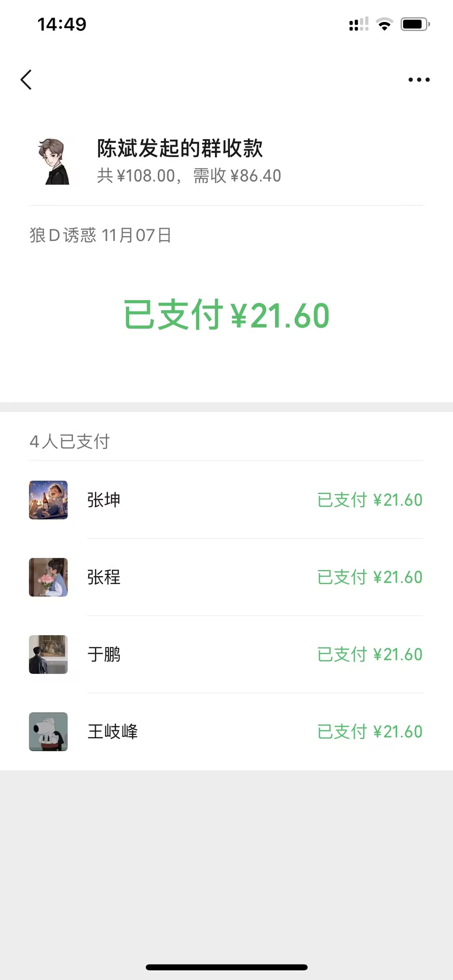The image size is (453, 980).
Task: Tap 于鹏's avatar picture
Action: (48, 654)
